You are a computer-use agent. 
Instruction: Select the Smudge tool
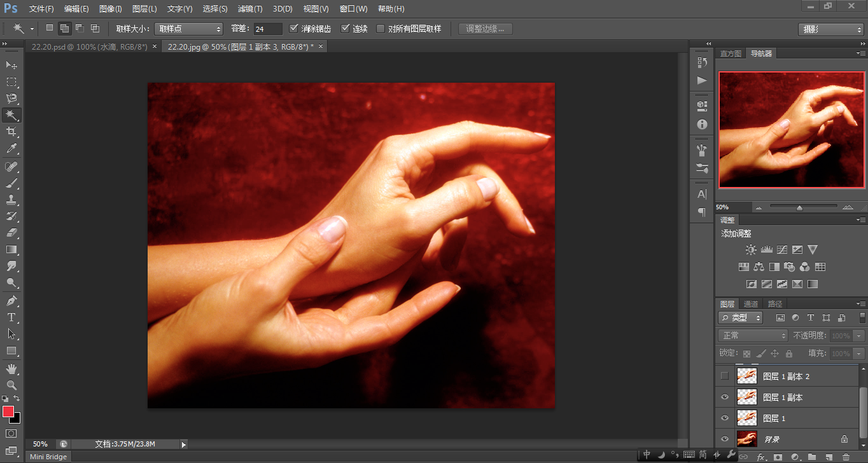point(11,266)
